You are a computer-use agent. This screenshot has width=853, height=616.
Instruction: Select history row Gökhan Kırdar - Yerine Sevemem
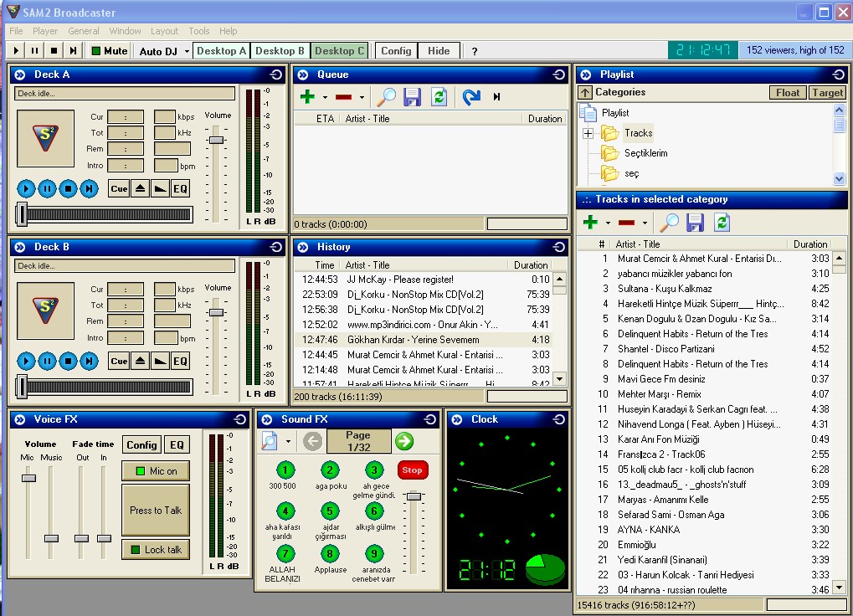click(424, 340)
